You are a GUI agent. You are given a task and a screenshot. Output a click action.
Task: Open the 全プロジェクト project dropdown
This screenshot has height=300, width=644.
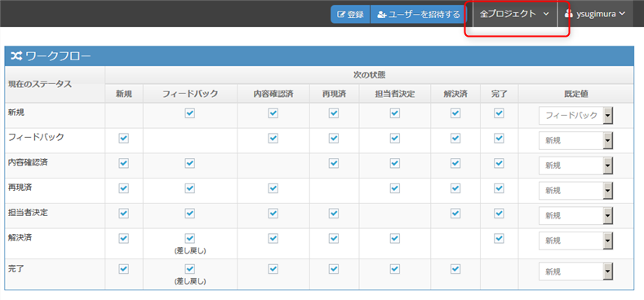(x=514, y=14)
